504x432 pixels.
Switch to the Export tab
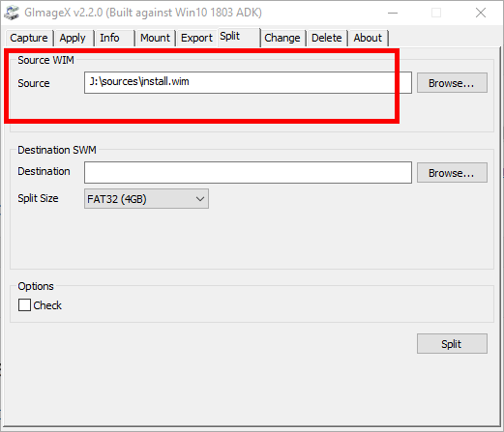pyautogui.click(x=196, y=38)
